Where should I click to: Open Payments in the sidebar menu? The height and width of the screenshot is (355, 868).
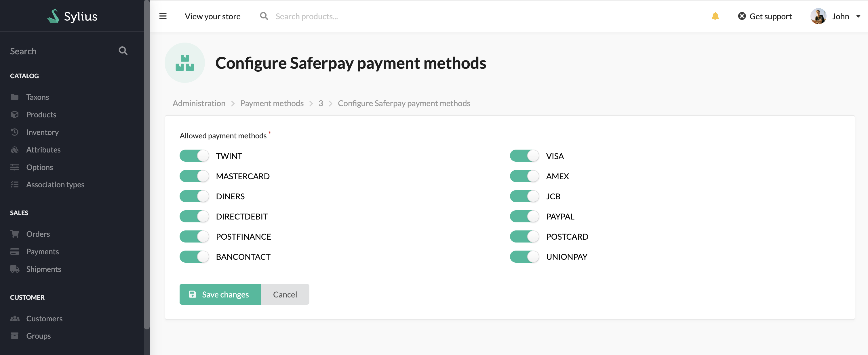pyautogui.click(x=43, y=251)
